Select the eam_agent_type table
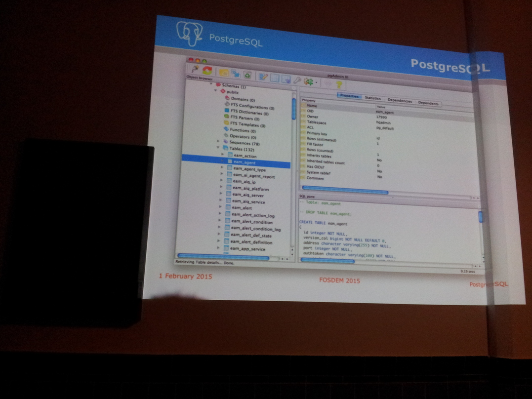This screenshot has width=532, height=399. [249, 169]
